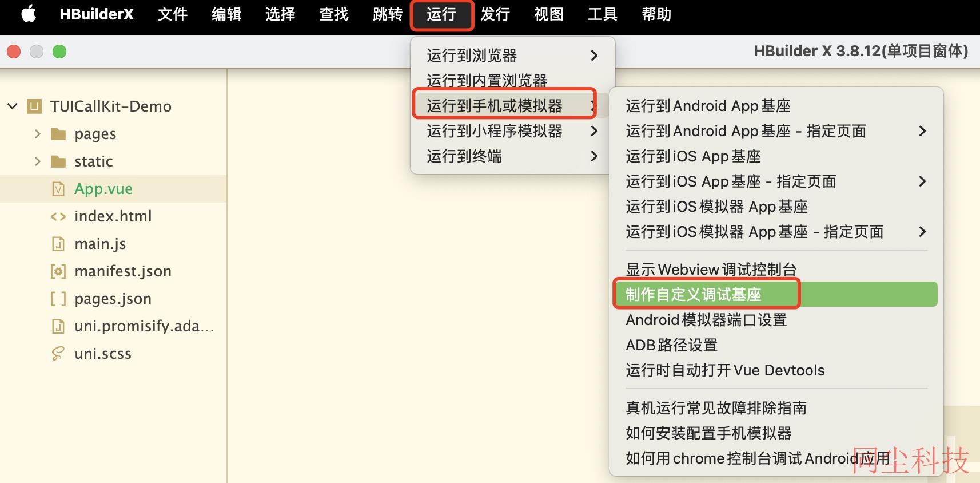Click the 运行 menu in menu bar

click(441, 14)
